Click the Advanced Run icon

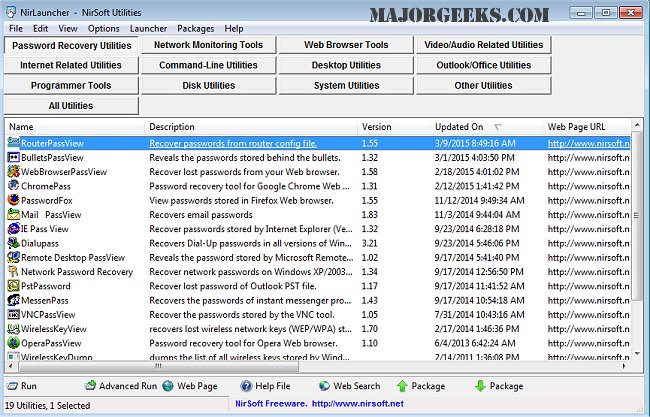[x=91, y=386]
